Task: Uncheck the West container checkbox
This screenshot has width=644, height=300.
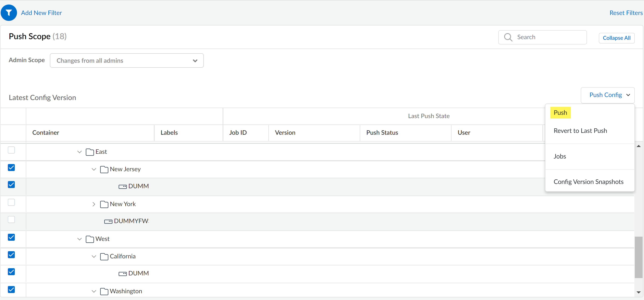Action: (11, 237)
